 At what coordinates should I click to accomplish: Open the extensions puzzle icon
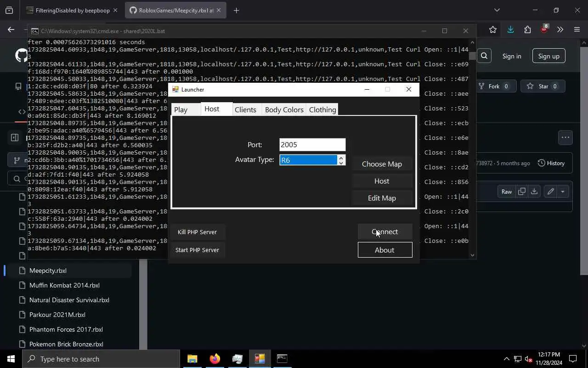[x=527, y=29]
